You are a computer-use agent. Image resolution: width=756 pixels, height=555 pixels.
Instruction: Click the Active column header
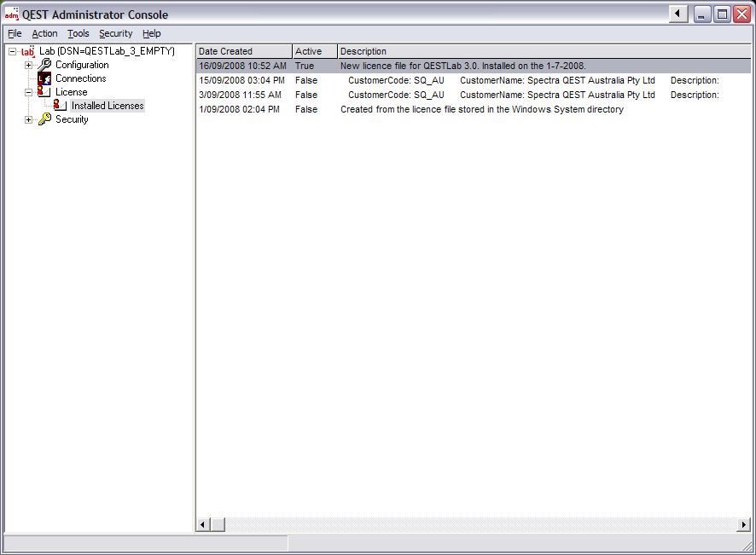click(314, 51)
